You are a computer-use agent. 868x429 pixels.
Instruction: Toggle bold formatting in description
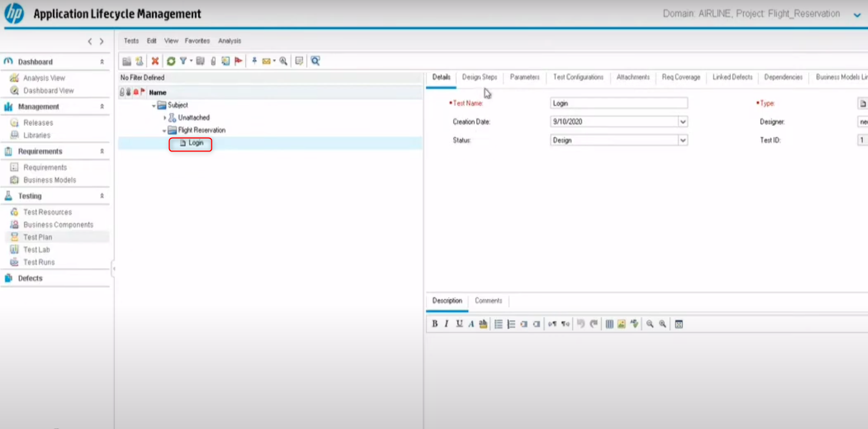435,324
